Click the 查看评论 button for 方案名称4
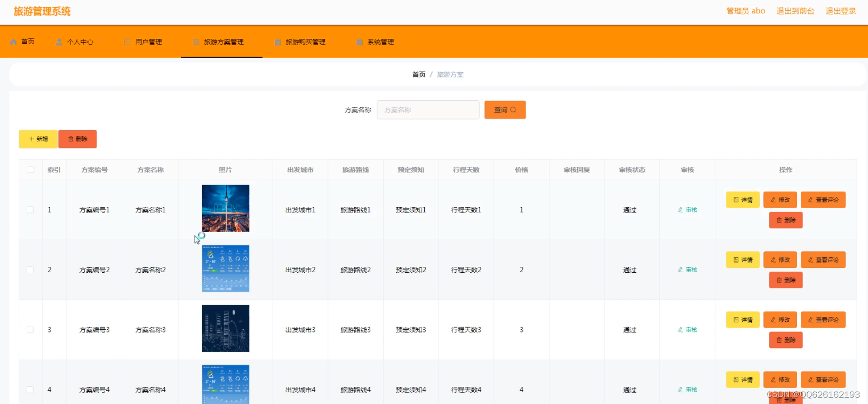The width and height of the screenshot is (868, 404). (x=823, y=379)
